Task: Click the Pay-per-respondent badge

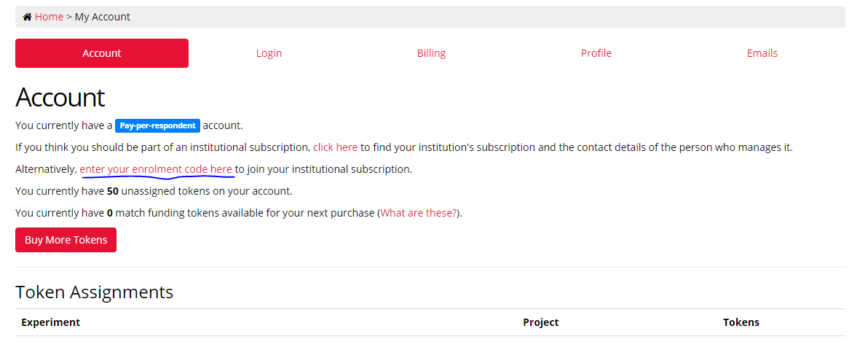Action: click(157, 125)
